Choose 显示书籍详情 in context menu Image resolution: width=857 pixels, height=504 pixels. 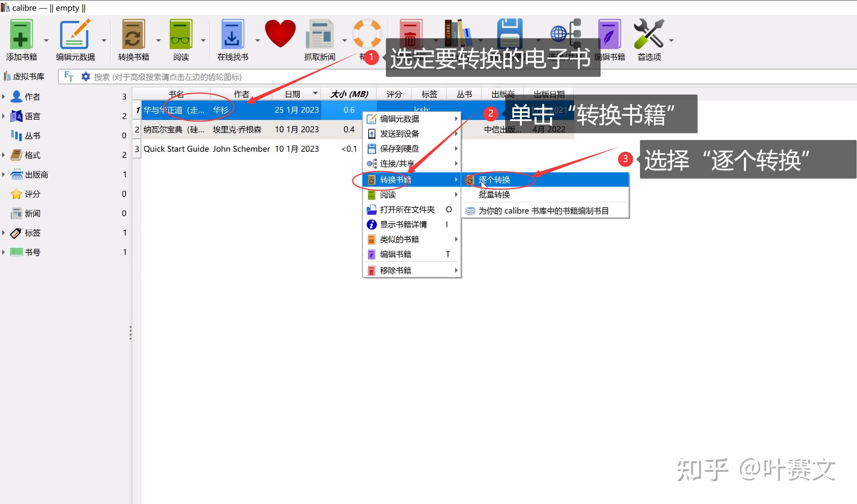[x=412, y=224]
